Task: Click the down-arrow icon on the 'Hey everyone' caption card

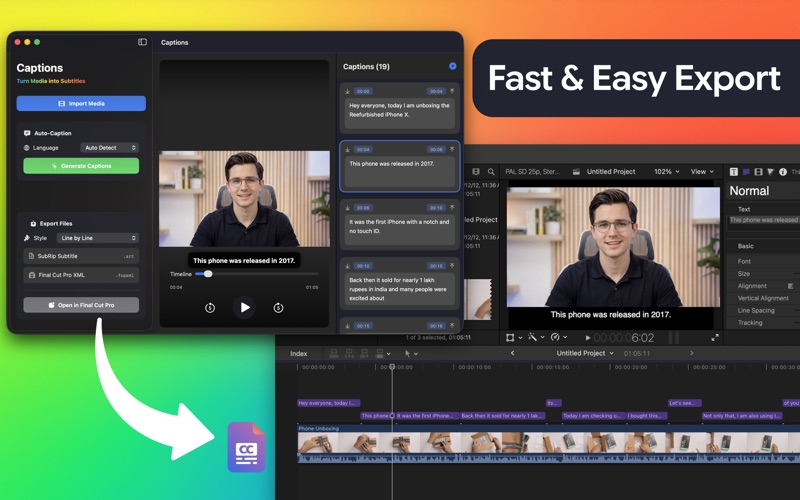Action: coord(347,91)
